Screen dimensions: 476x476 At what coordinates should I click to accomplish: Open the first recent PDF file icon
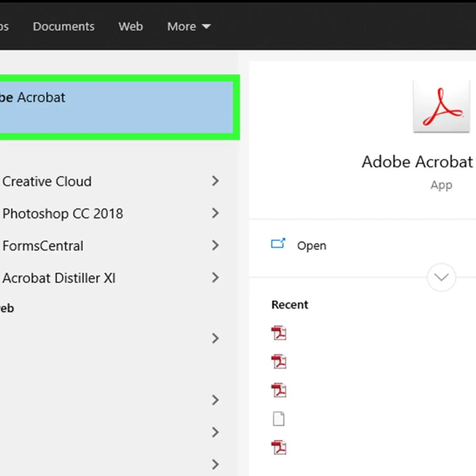click(279, 333)
